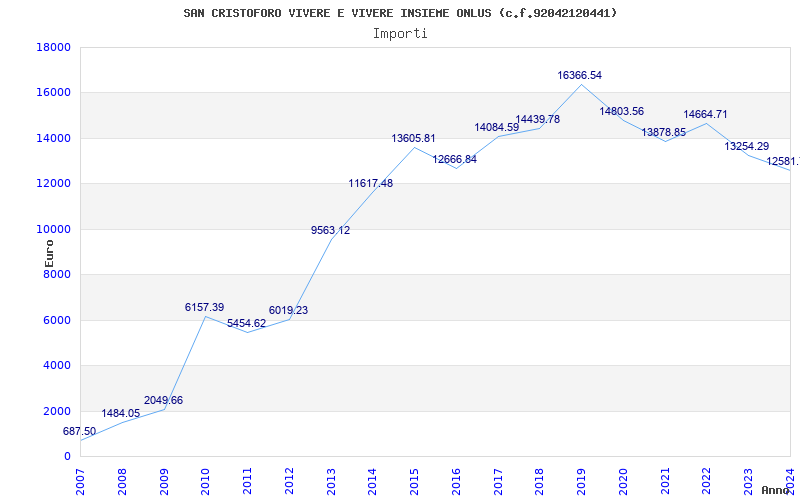Click the x-axis year 2009
This screenshot has height=500, width=800.
point(164,482)
